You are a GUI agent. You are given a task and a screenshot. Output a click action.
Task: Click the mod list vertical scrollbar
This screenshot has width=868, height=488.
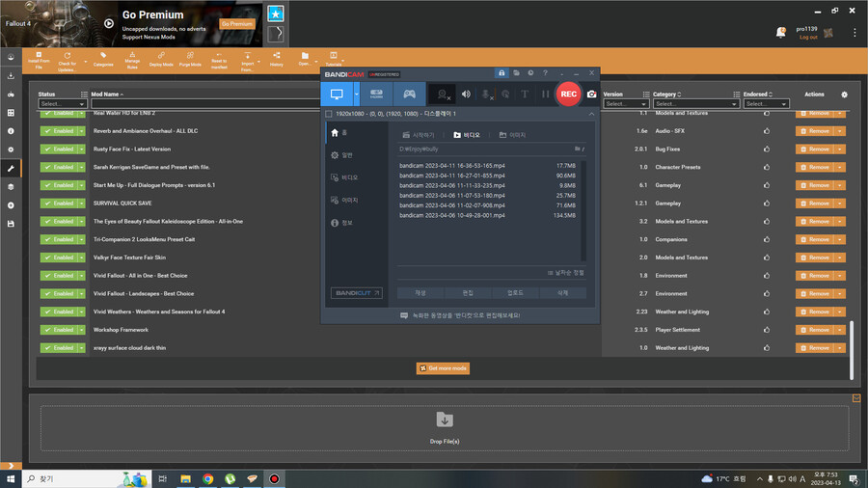click(851, 347)
